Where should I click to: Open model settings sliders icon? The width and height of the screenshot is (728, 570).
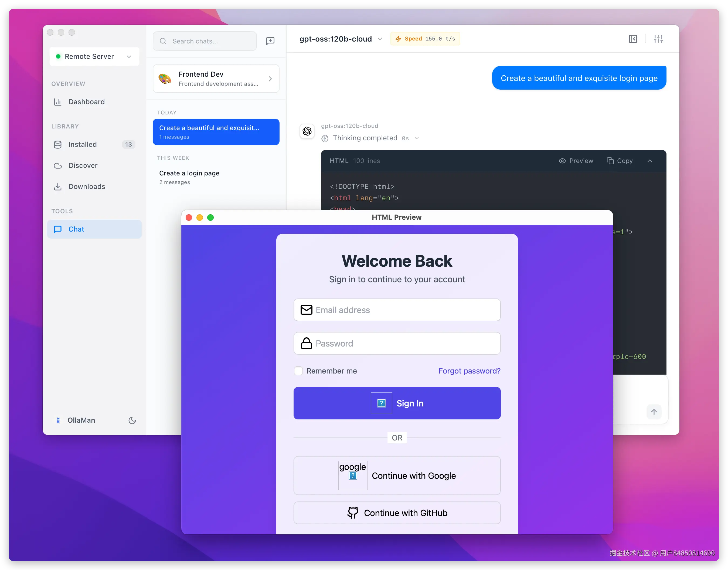pyautogui.click(x=658, y=39)
